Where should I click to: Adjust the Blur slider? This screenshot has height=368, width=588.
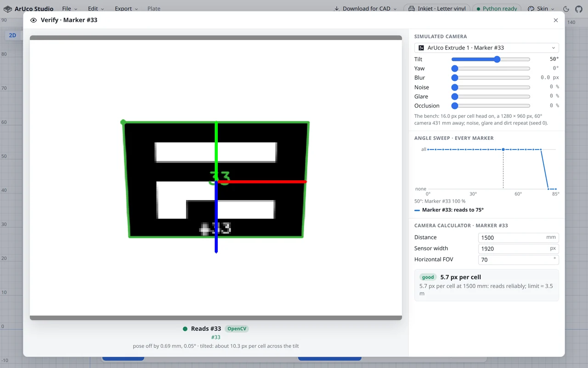click(491, 78)
